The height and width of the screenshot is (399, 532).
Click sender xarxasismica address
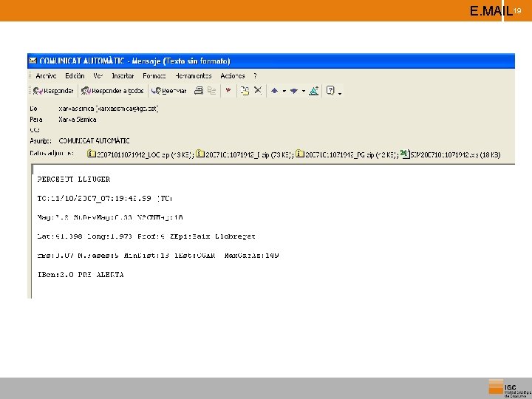pyautogui.click(x=108, y=109)
